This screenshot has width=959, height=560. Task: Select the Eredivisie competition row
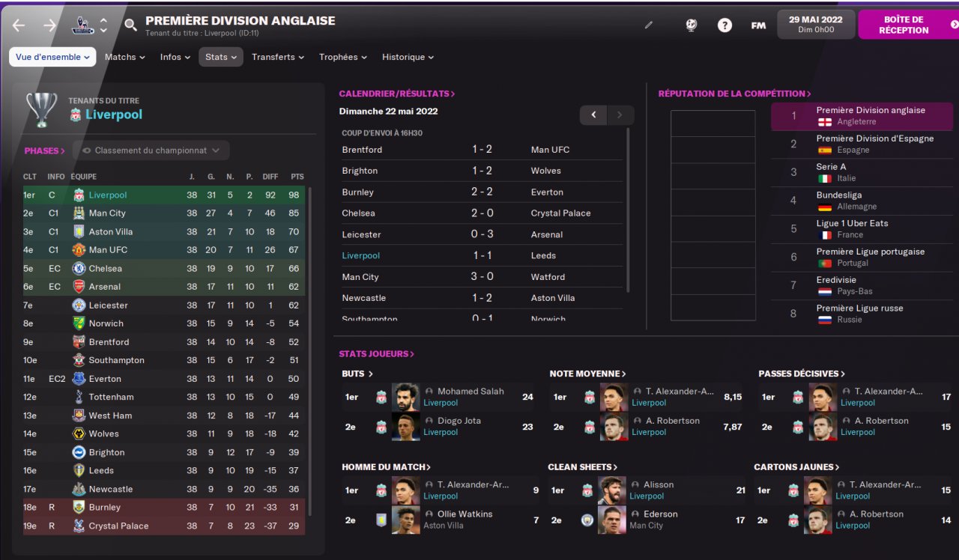(862, 286)
